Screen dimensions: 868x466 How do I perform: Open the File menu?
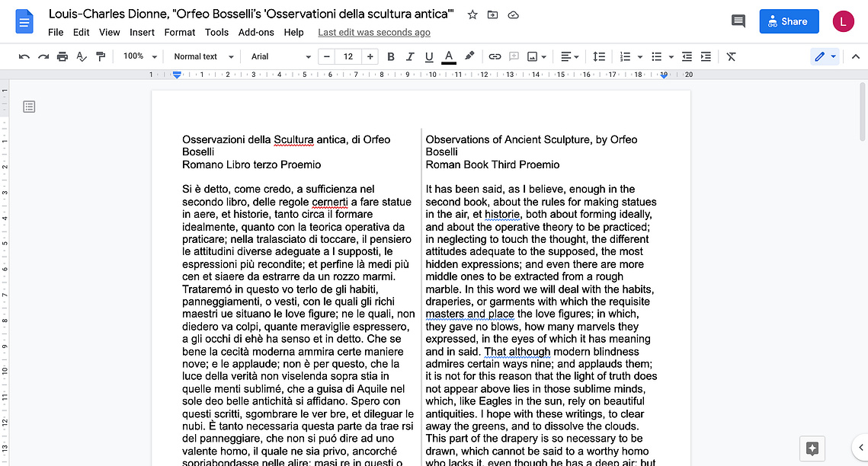point(56,33)
